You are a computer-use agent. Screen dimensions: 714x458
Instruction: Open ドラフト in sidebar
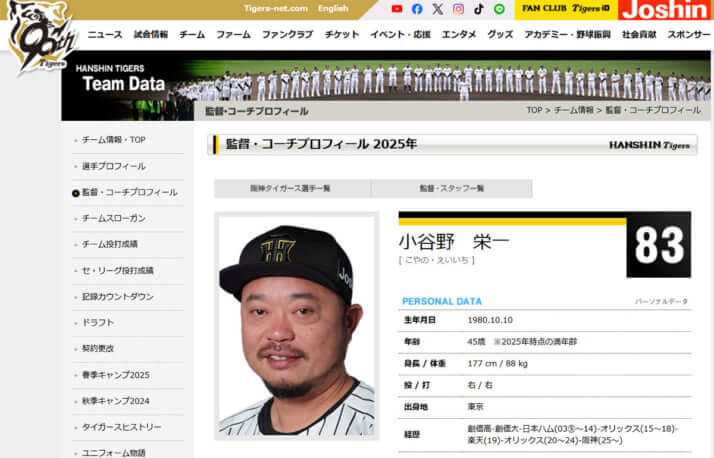(98, 322)
